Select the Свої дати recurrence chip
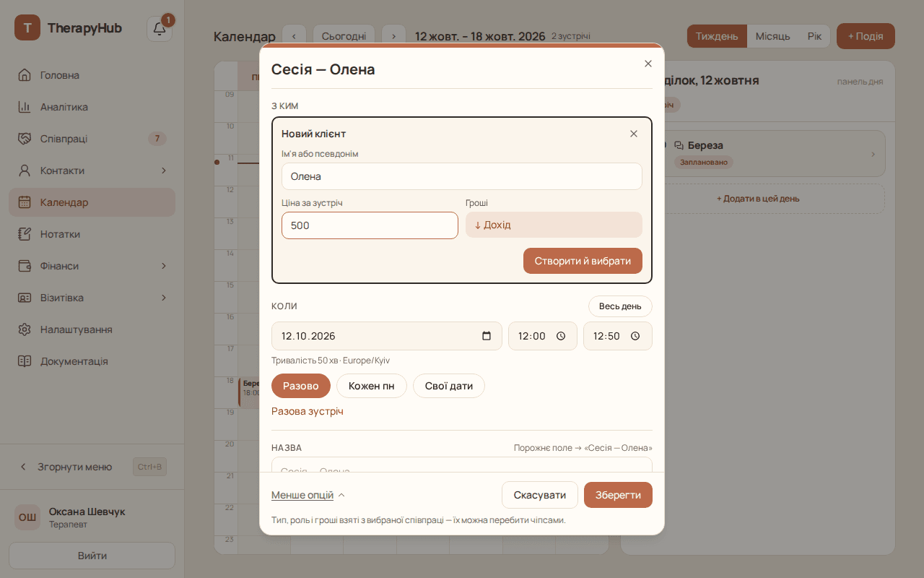This screenshot has height=578, width=924. (449, 386)
